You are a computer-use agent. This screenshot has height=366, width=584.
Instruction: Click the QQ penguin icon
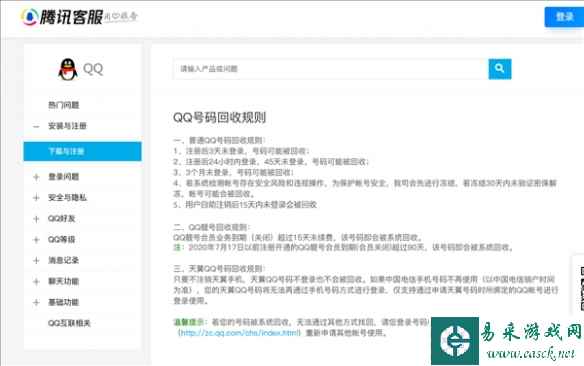tap(68, 69)
